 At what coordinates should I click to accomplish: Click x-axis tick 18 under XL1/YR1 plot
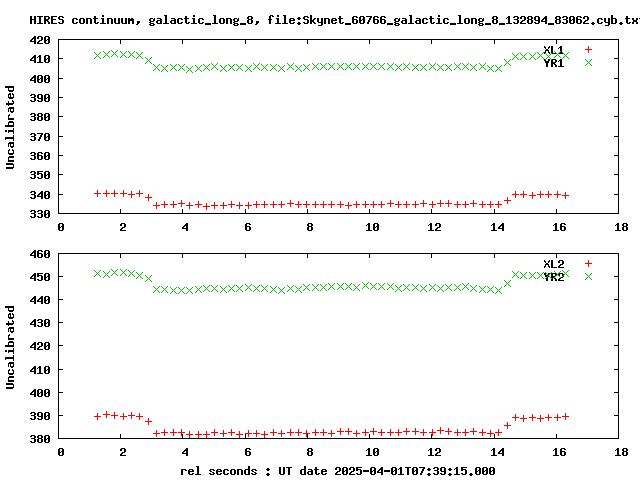tap(621, 227)
